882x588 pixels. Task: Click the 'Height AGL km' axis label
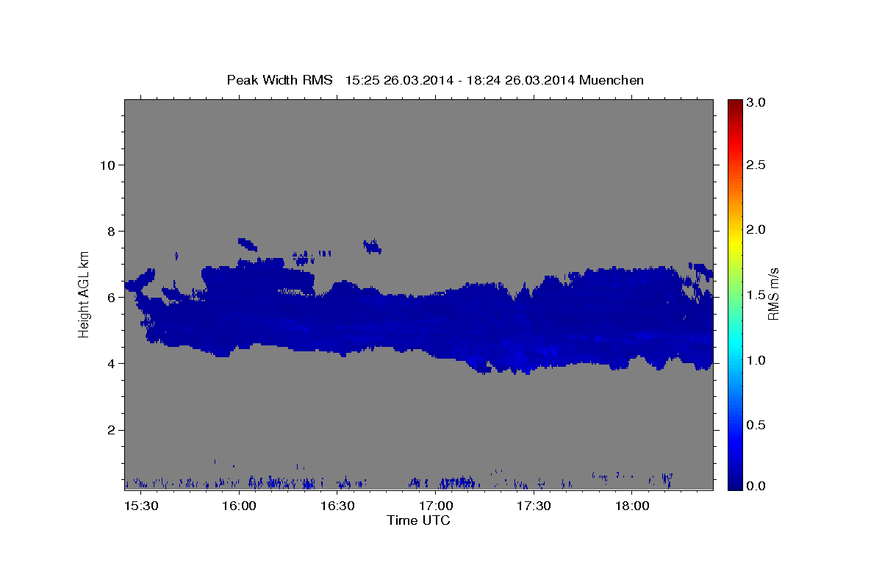coord(85,293)
